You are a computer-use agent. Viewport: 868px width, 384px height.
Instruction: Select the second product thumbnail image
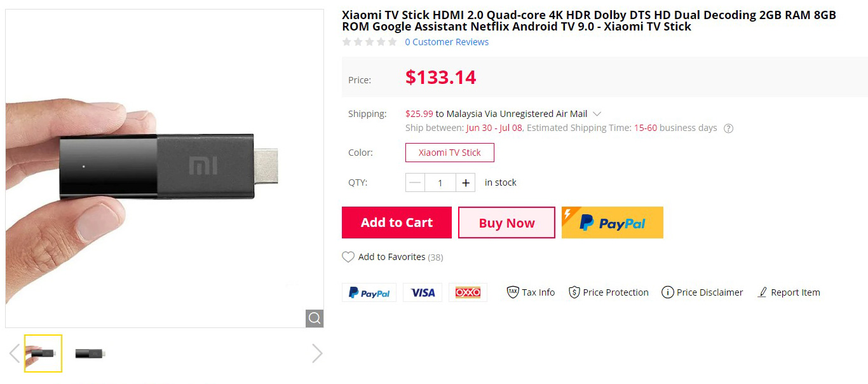tap(90, 353)
